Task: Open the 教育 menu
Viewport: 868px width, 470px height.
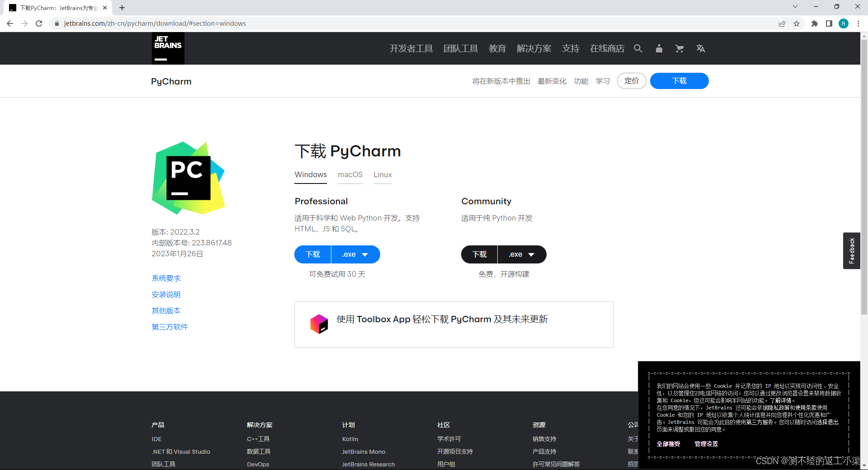Action: [x=497, y=48]
